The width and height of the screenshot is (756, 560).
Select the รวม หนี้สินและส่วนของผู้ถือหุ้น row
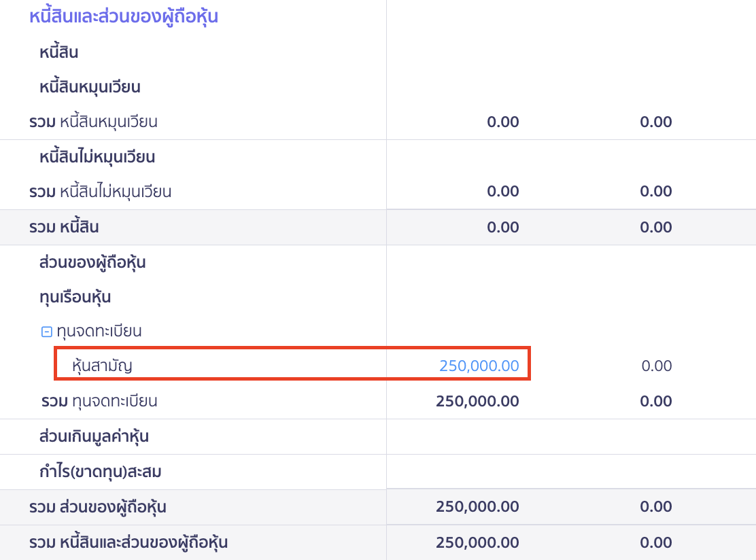click(x=129, y=542)
